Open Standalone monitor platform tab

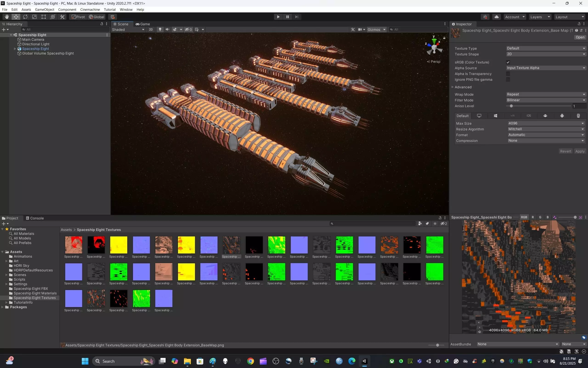pos(479,116)
